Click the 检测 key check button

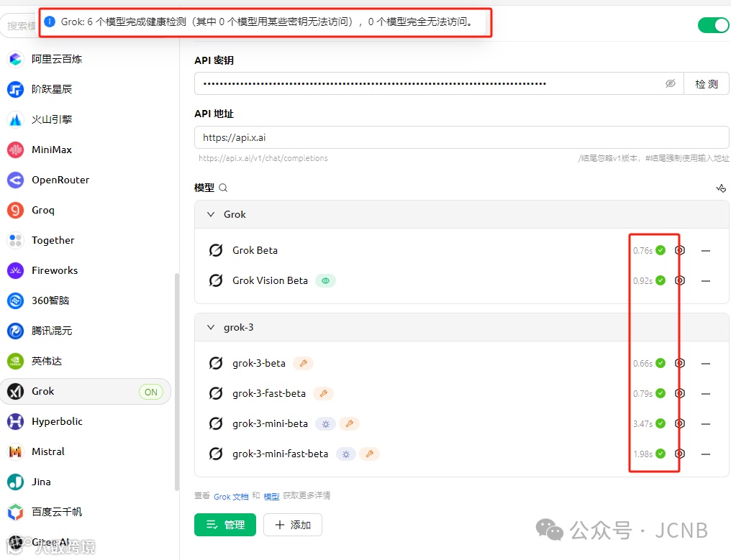click(x=707, y=84)
